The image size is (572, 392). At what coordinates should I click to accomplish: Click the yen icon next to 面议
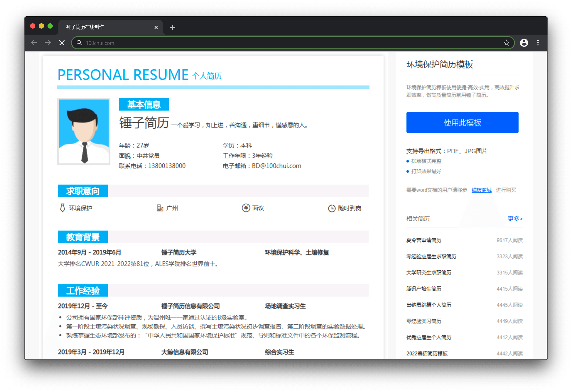click(x=246, y=208)
